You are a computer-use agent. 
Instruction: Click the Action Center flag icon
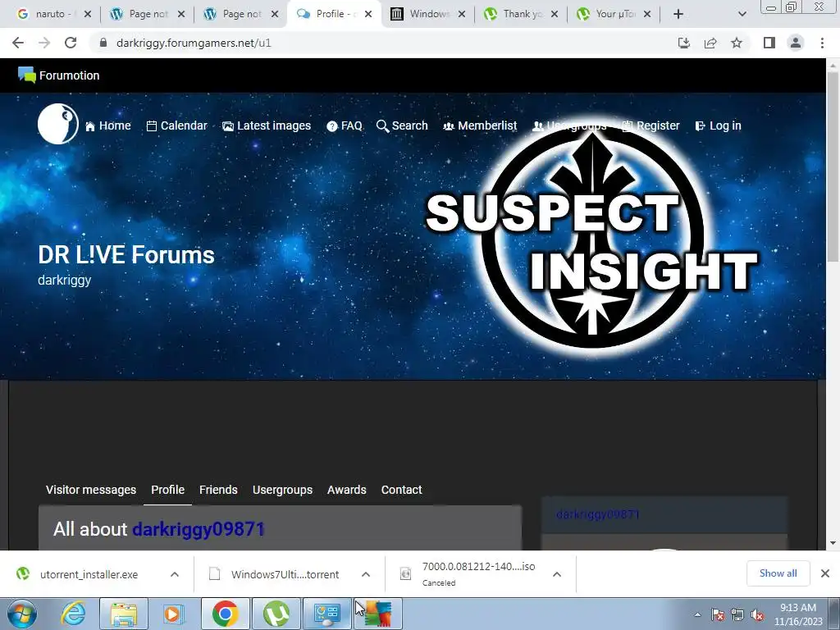coord(718,615)
